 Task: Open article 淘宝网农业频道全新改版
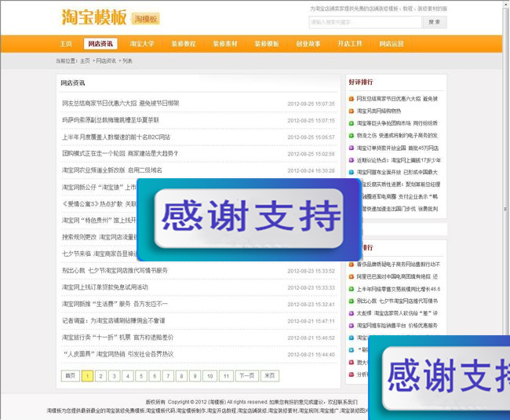pos(112,170)
